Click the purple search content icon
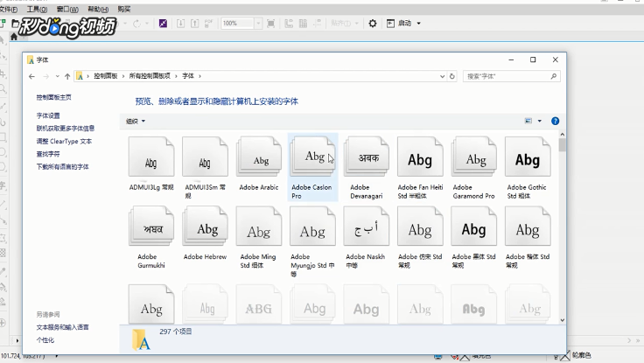644x363 pixels. (163, 24)
